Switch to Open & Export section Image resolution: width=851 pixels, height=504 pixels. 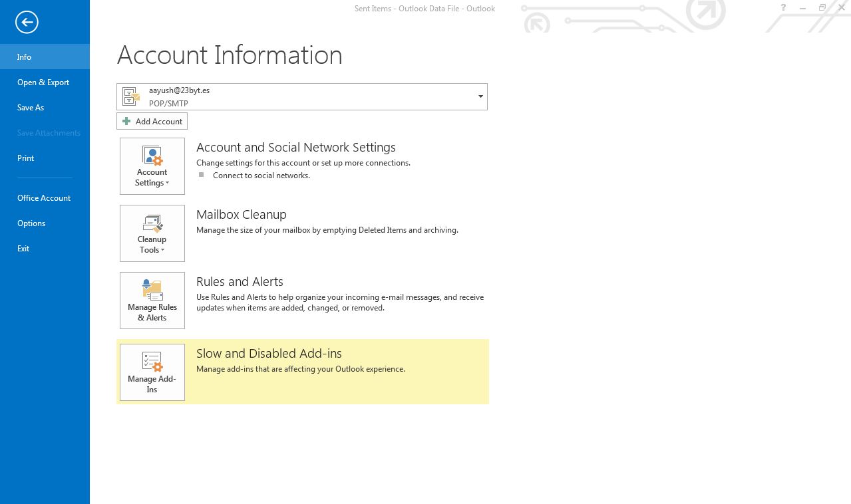pos(43,82)
